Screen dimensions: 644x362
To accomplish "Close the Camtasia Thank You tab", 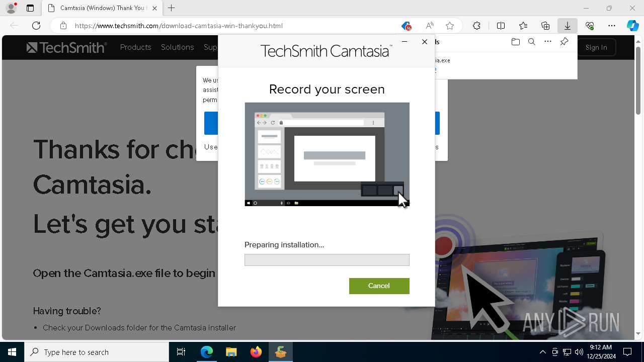I will (154, 8).
